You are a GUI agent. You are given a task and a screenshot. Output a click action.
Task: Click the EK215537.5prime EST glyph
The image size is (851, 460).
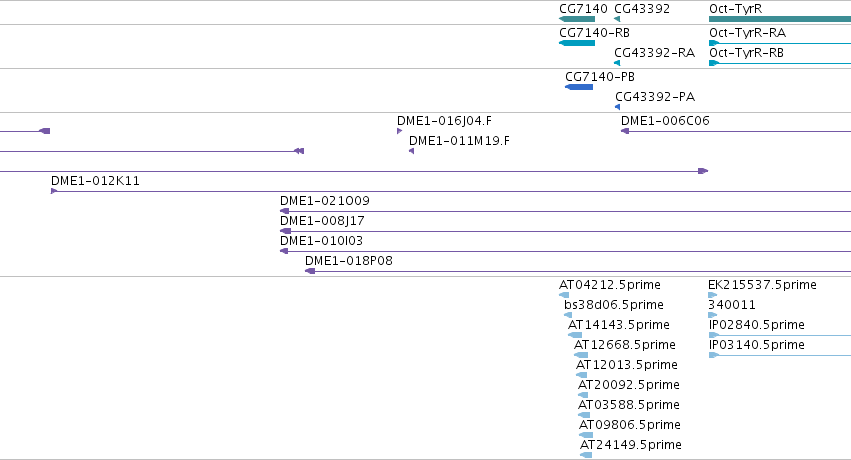pos(713,295)
